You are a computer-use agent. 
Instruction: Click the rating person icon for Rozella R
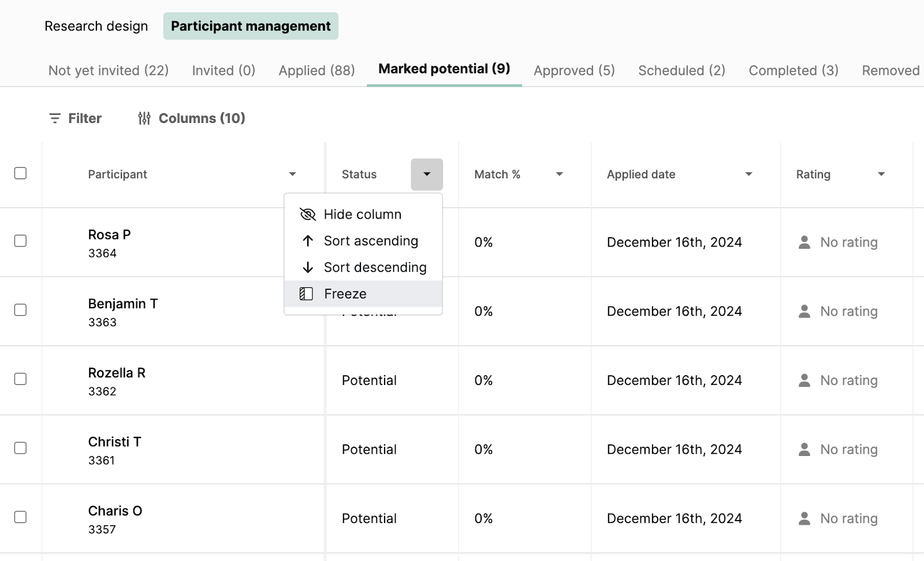click(804, 380)
